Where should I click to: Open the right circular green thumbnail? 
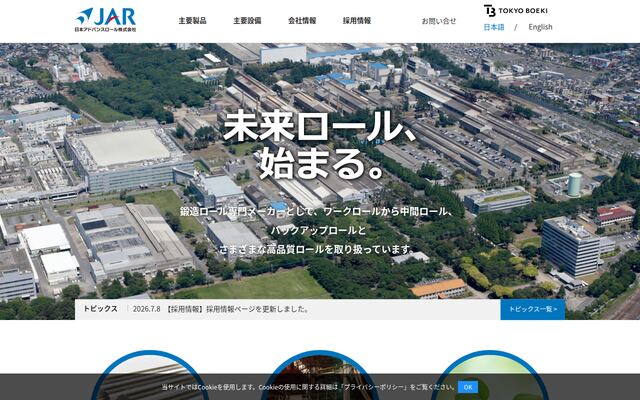pos(489,376)
